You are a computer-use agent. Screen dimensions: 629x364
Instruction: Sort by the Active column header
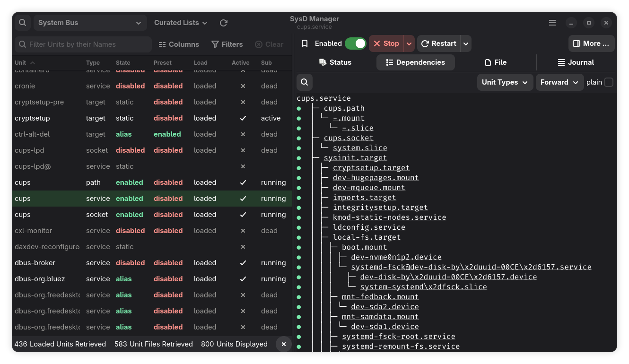[x=240, y=63]
